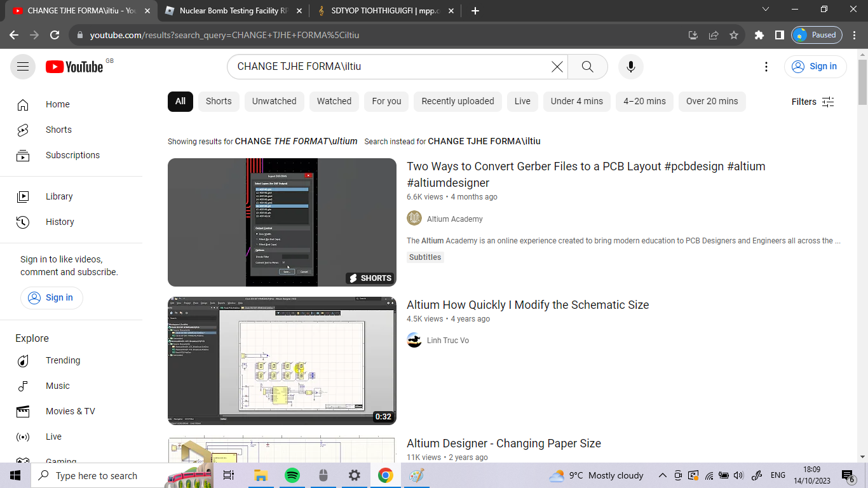Reload the page with the refresh icon

point(55,35)
